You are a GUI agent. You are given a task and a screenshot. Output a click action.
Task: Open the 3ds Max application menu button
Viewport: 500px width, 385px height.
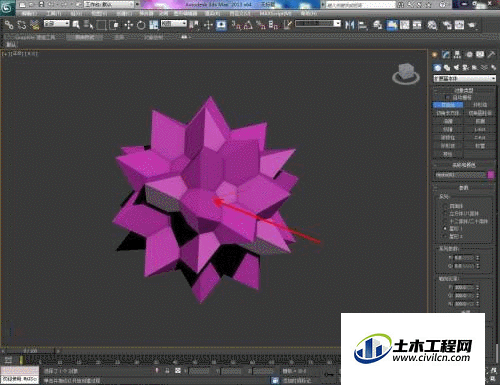point(7,7)
